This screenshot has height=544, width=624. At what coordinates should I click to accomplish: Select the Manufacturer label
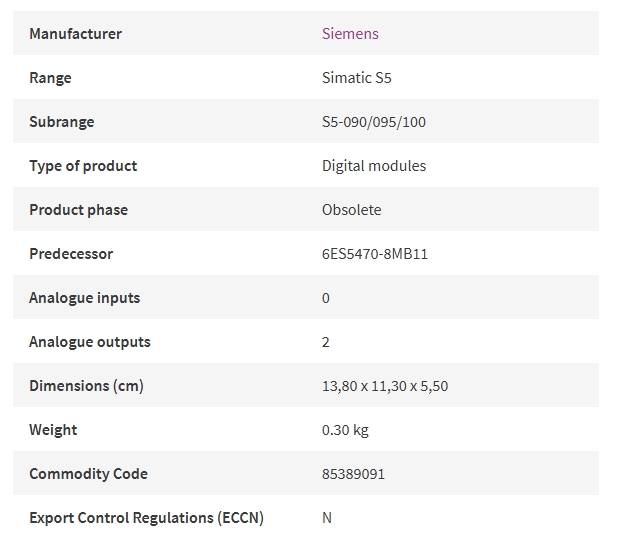(76, 33)
